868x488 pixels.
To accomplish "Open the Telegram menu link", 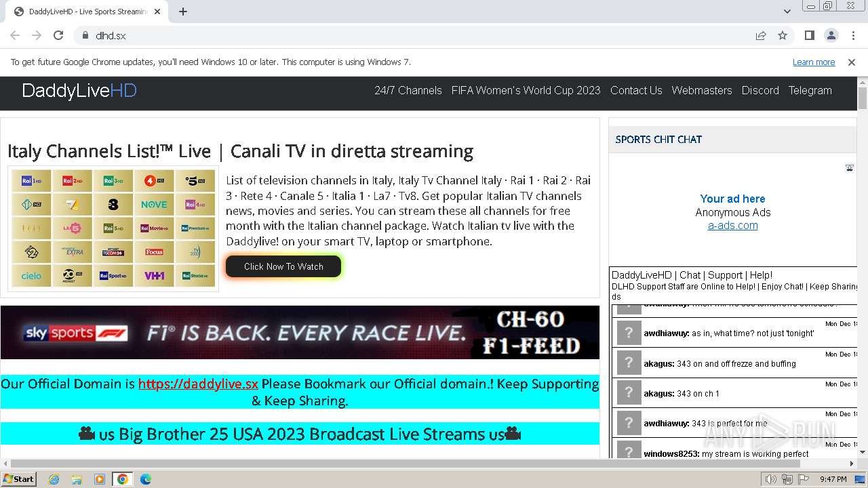I will [x=810, y=90].
